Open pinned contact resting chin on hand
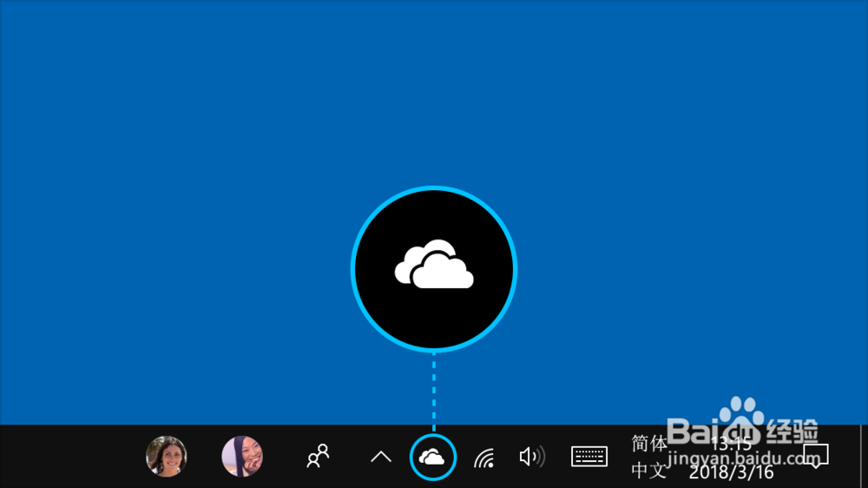The width and height of the screenshot is (868, 488). 242,457
